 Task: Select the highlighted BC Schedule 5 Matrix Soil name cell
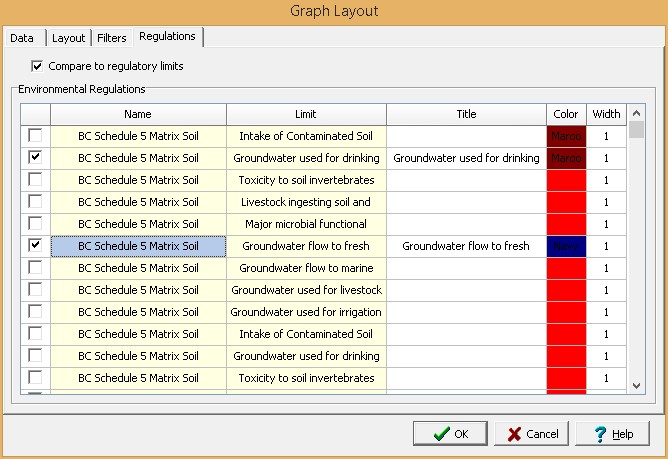(138, 246)
